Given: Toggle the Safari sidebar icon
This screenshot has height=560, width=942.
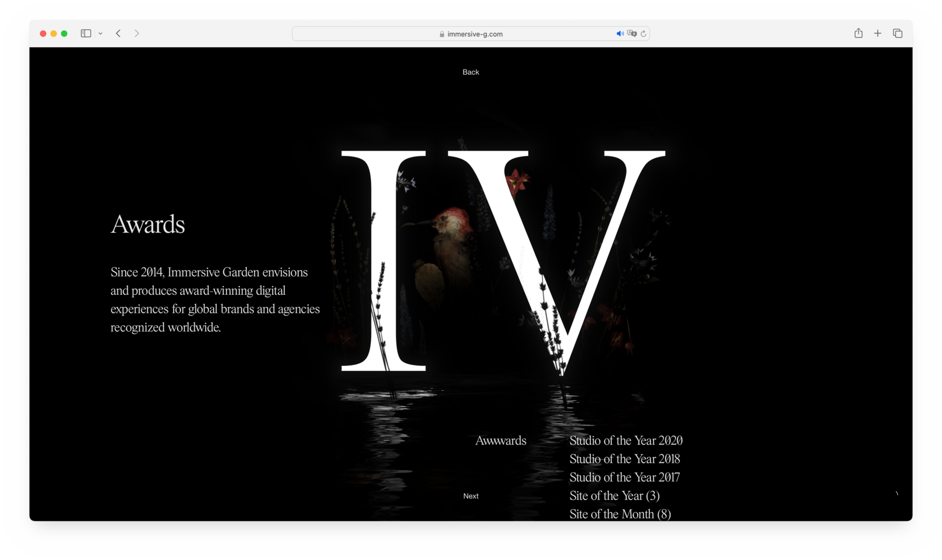Looking at the screenshot, I should (x=86, y=34).
